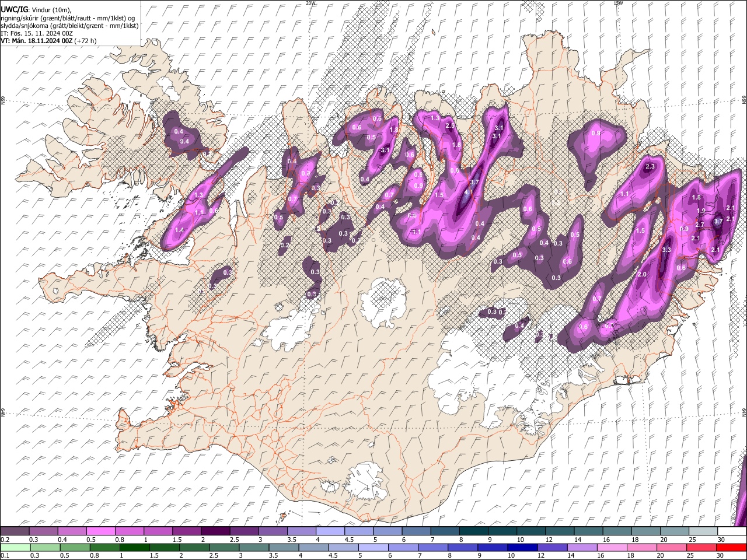Click the '20W' longitude label

pyautogui.click(x=310, y=3)
